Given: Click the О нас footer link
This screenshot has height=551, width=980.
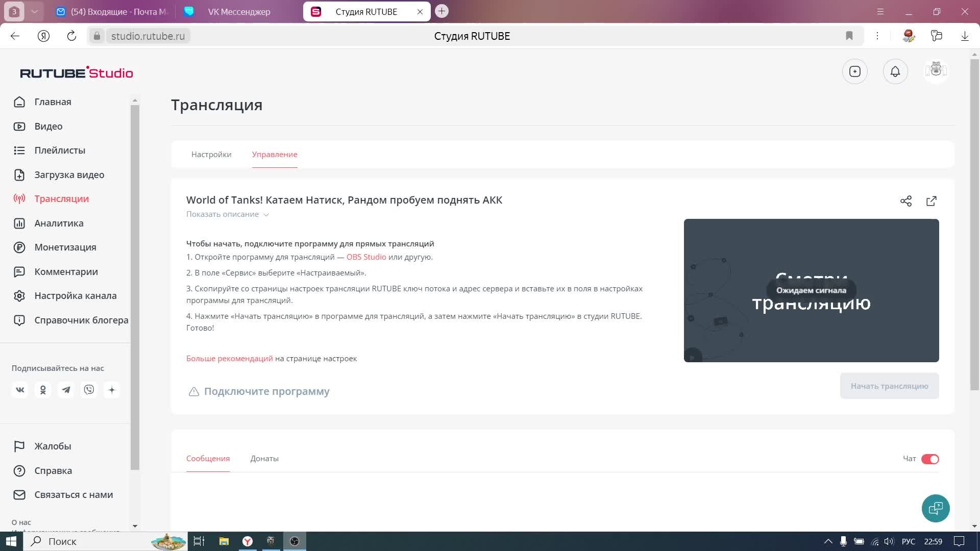Looking at the screenshot, I should (21, 522).
